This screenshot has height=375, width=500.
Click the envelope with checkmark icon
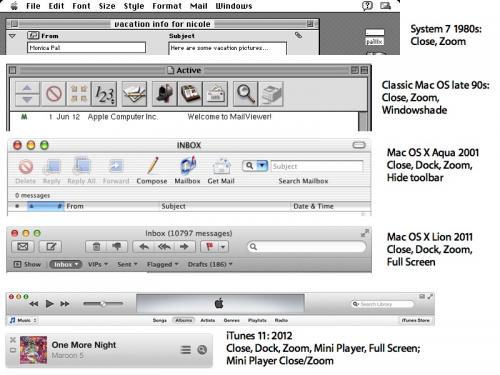pos(134,94)
